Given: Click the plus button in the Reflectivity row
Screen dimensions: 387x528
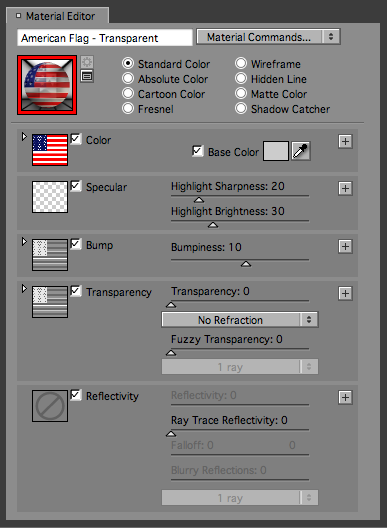Looking at the screenshot, I should 345,398.
